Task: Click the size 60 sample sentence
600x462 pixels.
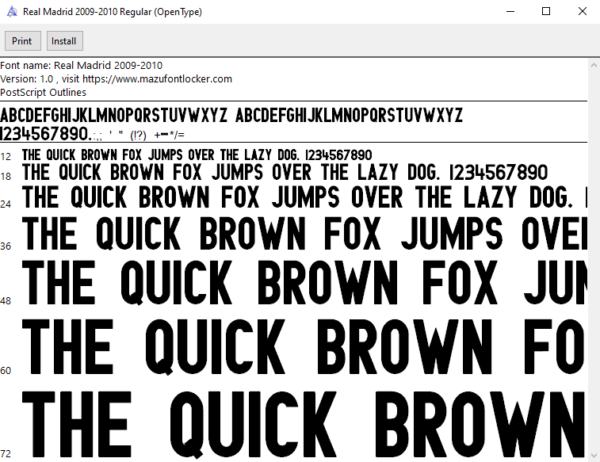Action: [305, 346]
